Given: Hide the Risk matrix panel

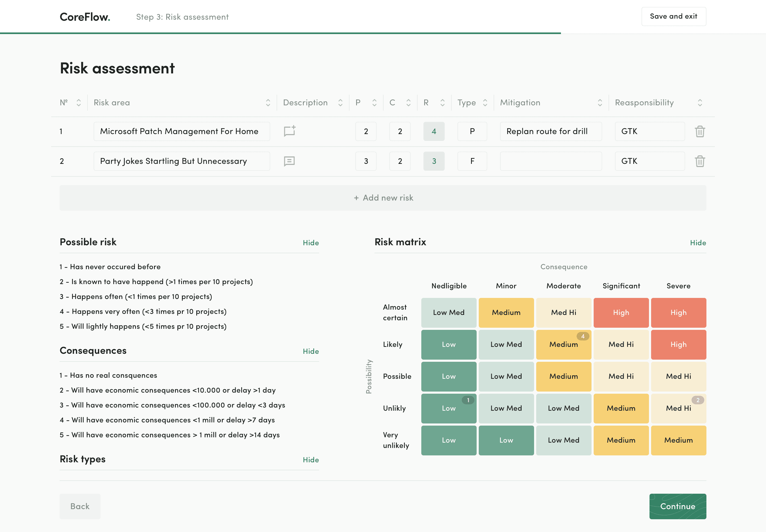Looking at the screenshot, I should click(x=698, y=243).
